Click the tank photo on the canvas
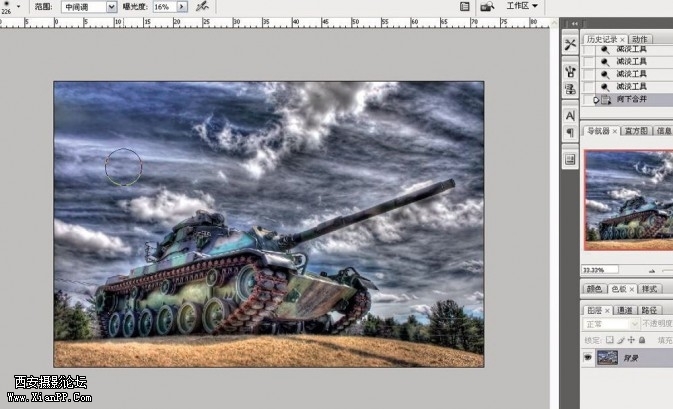This screenshot has width=673, height=409. [x=269, y=224]
